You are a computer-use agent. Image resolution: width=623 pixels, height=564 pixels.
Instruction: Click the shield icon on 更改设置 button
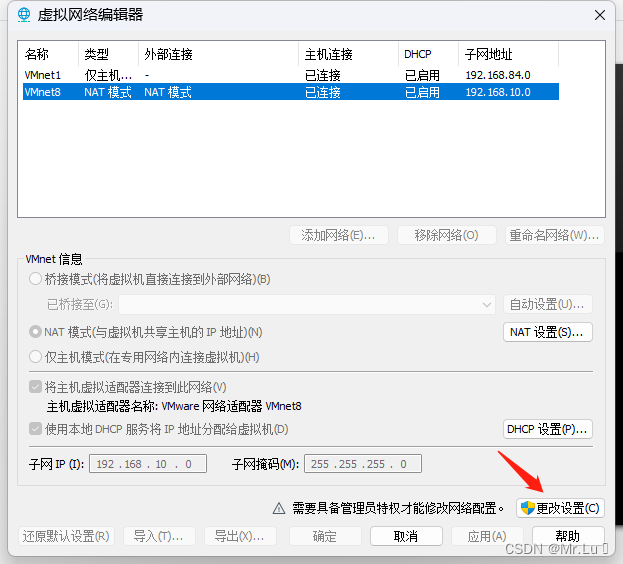pyautogui.click(x=528, y=508)
